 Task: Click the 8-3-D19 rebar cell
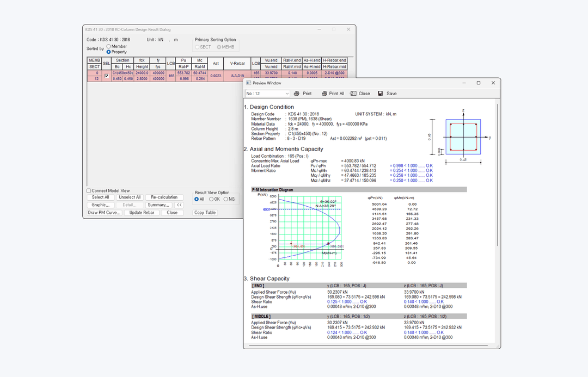click(237, 76)
